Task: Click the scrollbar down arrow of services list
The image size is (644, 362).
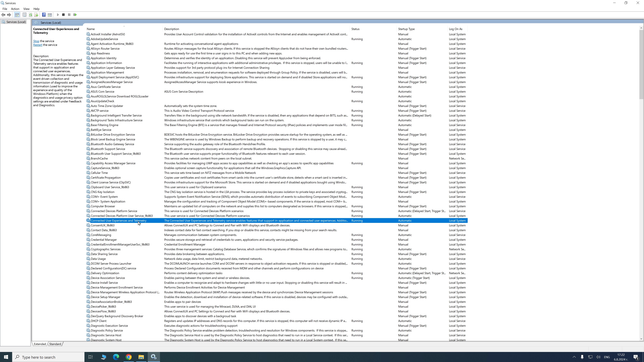Action: pos(641,339)
